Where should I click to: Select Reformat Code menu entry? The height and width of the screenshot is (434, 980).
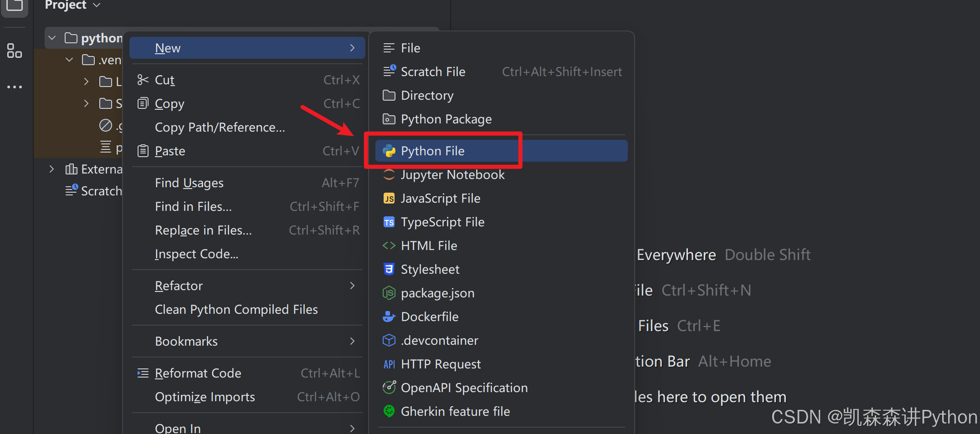point(198,373)
